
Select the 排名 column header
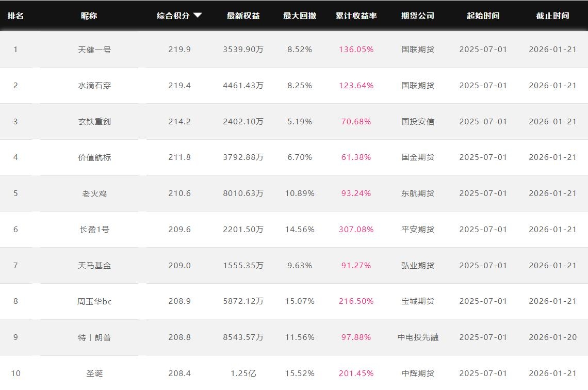pyautogui.click(x=15, y=15)
